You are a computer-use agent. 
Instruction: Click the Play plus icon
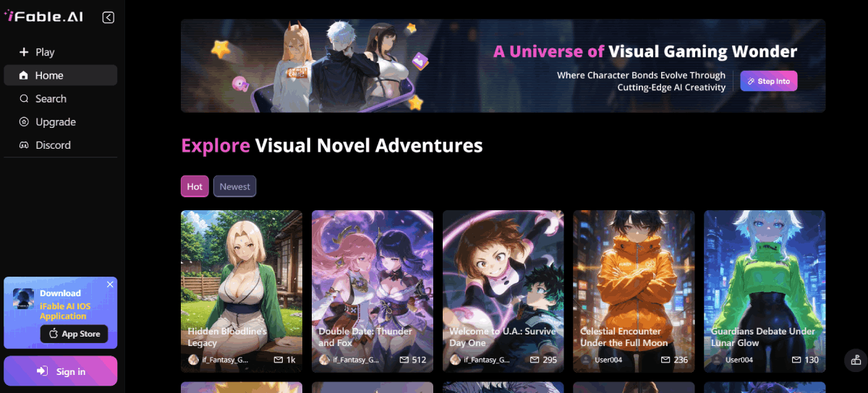pyautogui.click(x=24, y=52)
